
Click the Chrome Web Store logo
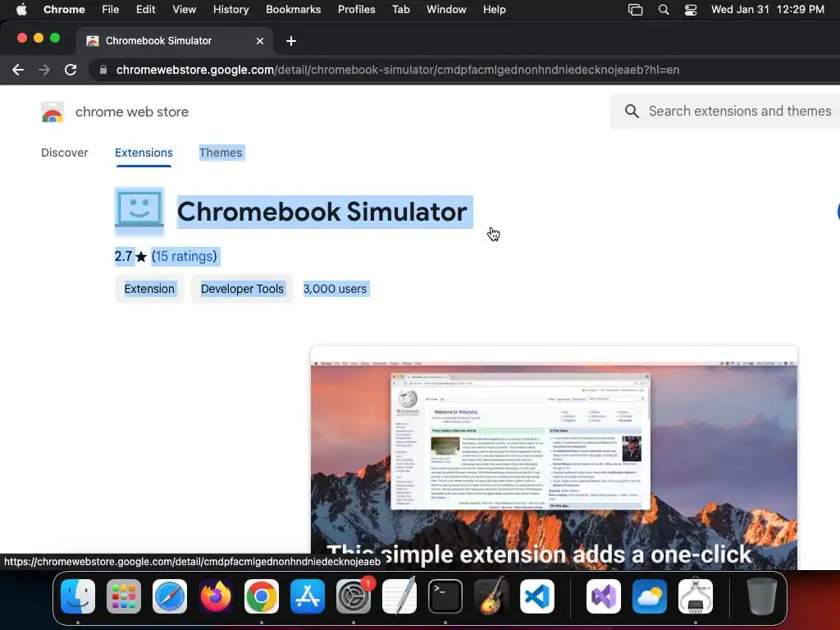click(x=52, y=112)
